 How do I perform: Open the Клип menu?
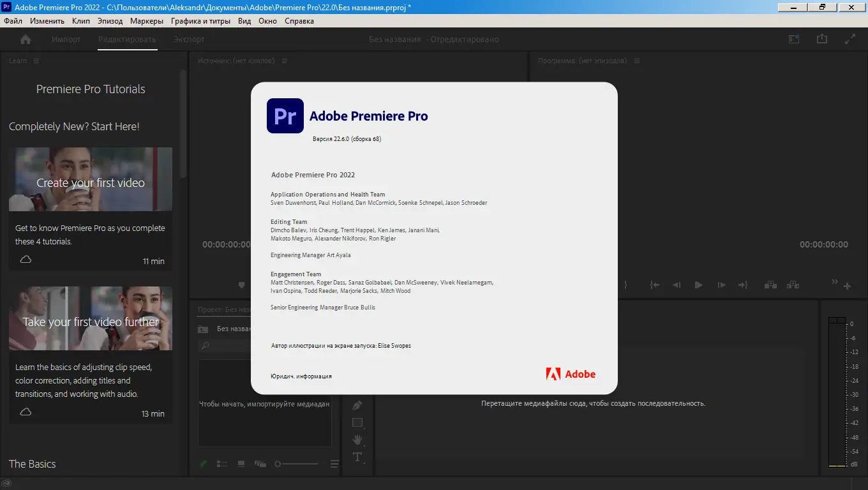tap(81, 21)
